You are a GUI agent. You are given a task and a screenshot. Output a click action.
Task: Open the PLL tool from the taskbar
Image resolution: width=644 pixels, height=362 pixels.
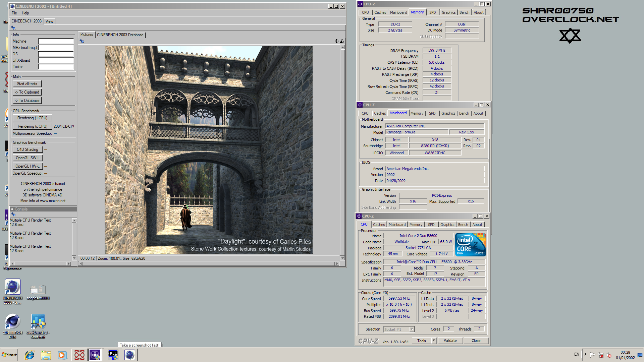(113, 355)
